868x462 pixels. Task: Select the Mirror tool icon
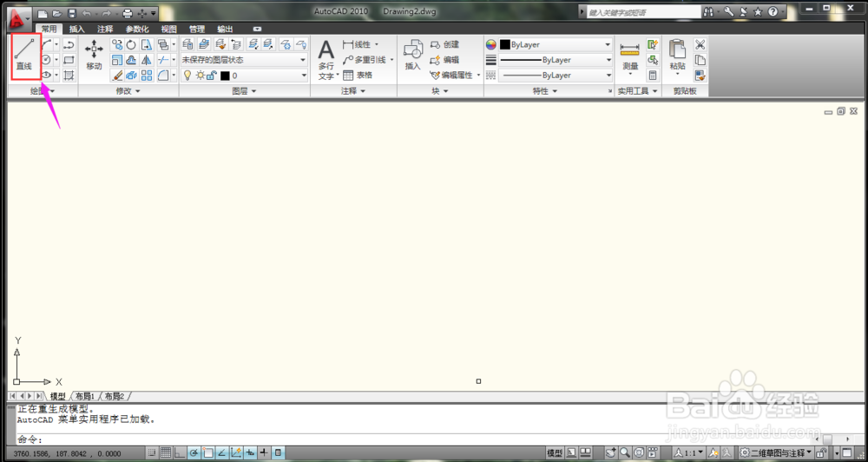click(147, 60)
